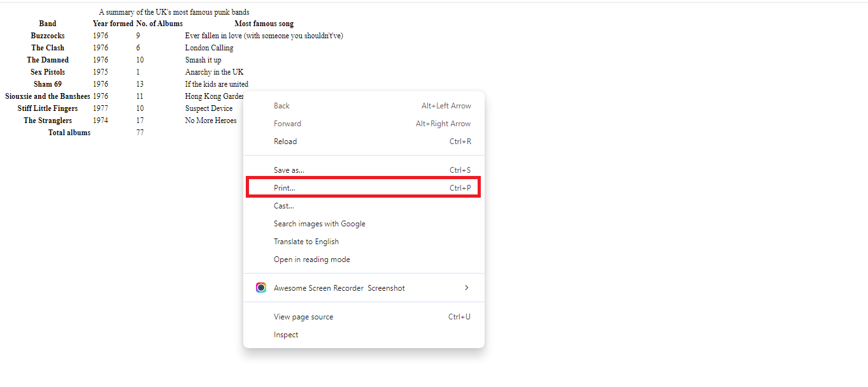Click the Anarchy in the UK entry
The width and height of the screenshot is (868, 387).
pyautogui.click(x=213, y=71)
